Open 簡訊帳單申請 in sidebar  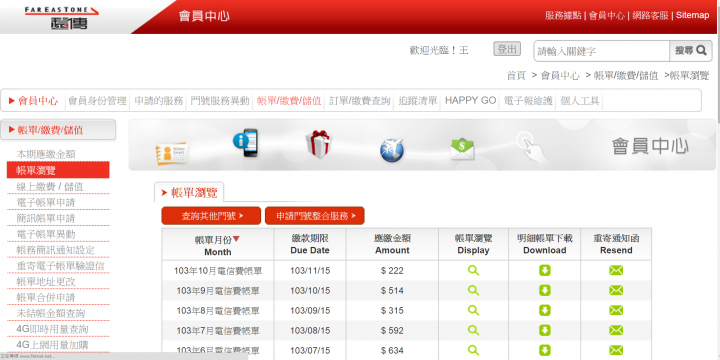[46, 218]
